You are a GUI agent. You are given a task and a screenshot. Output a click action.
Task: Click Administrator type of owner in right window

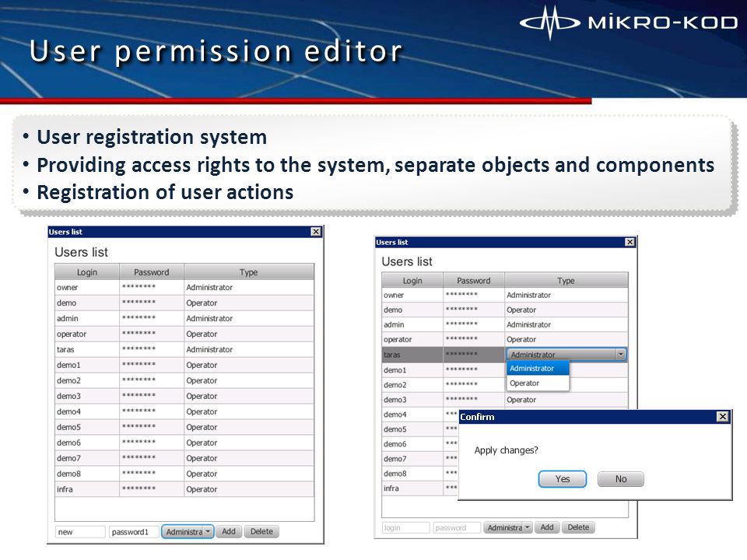coord(529,296)
